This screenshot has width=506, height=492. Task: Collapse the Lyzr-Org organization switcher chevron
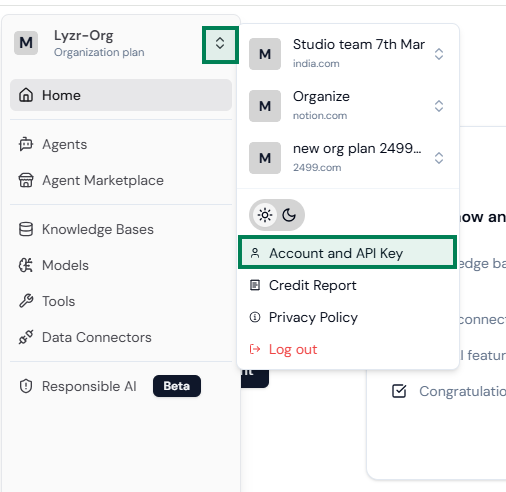pos(220,44)
